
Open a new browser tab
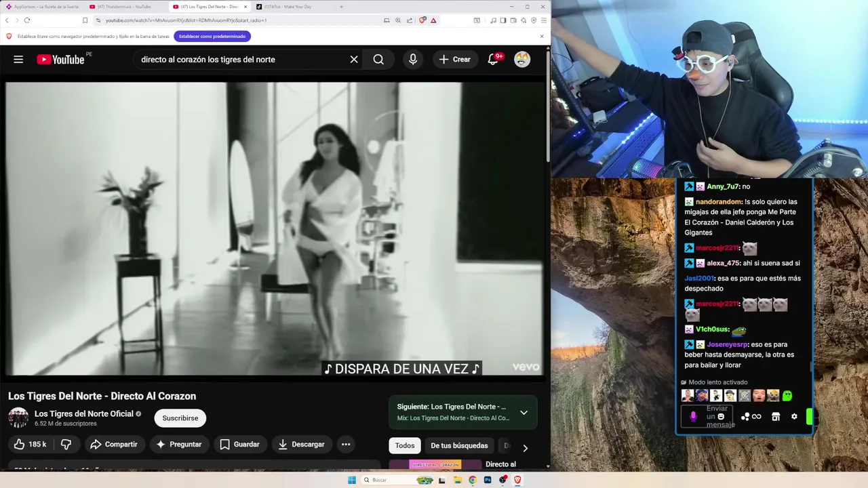[341, 7]
